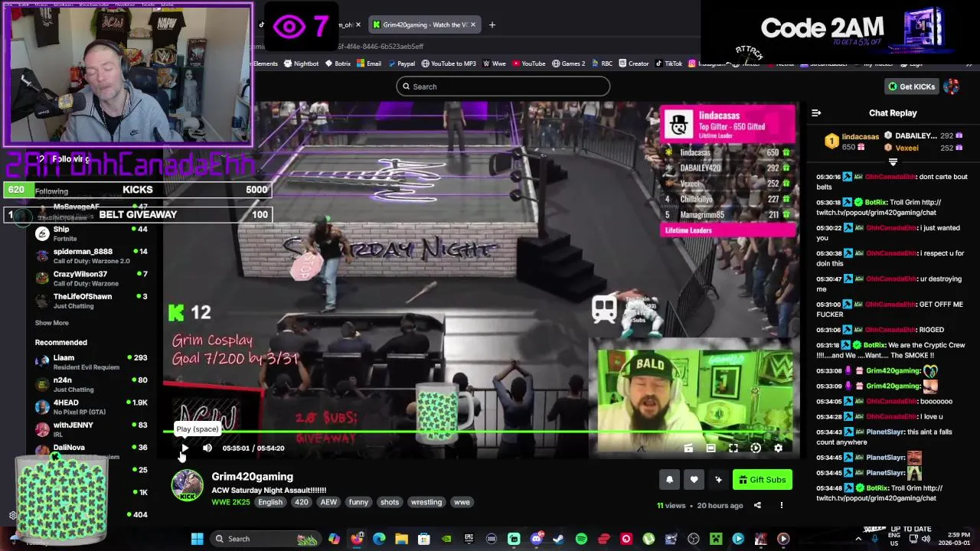
Task: Open CrazyWilson37 channel in sidebar
Action: point(90,279)
